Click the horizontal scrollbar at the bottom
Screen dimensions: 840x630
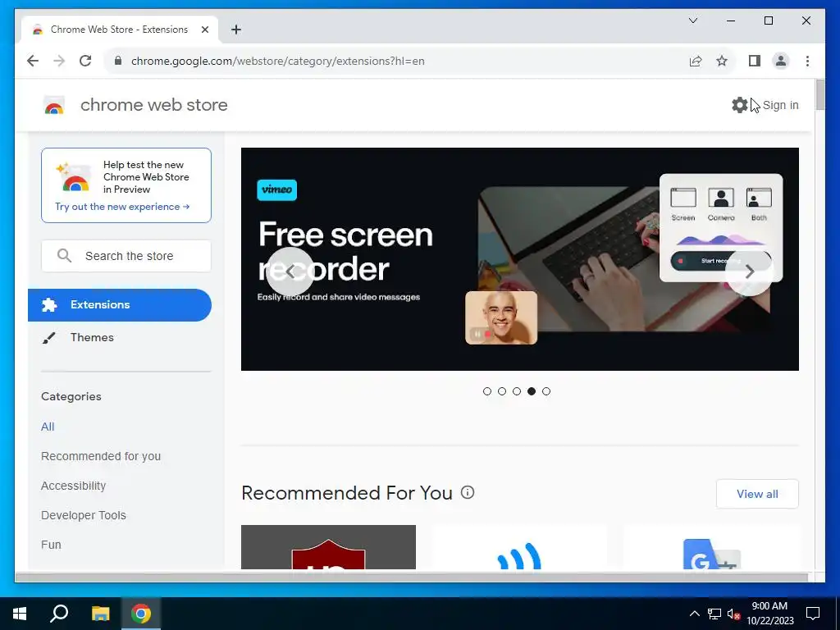[411, 577]
